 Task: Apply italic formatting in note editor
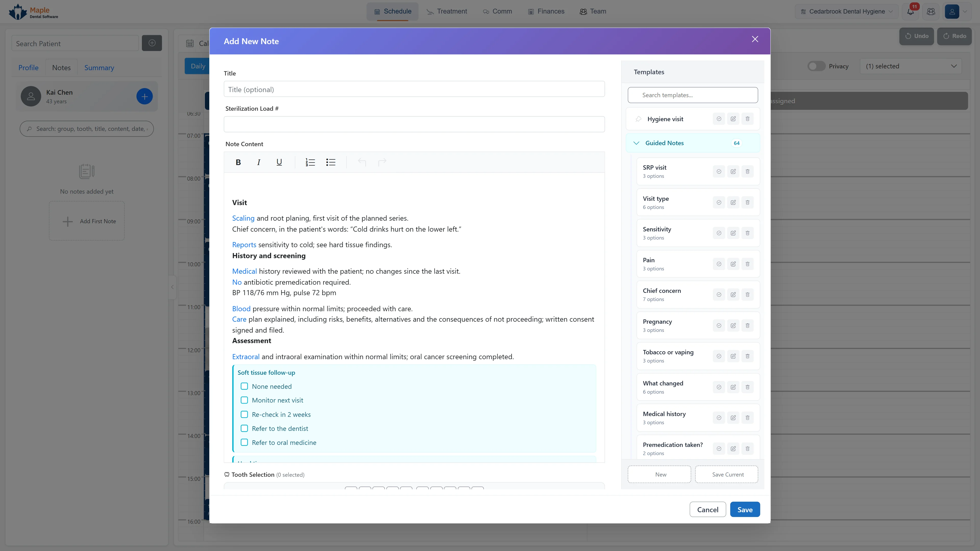259,162
